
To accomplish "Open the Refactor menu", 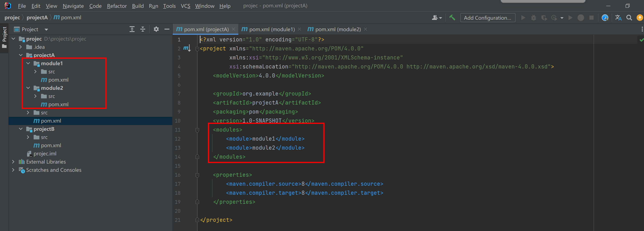I will click(x=117, y=6).
